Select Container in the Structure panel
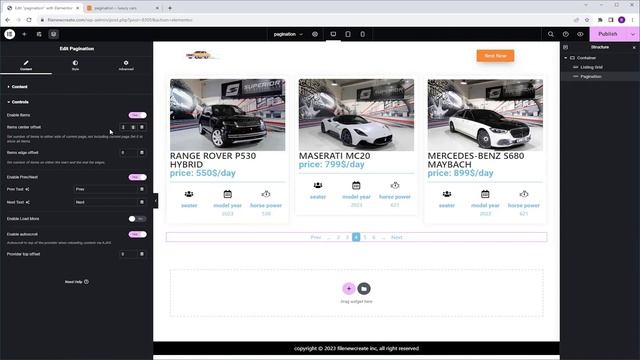Viewport: 640px width, 360px height. pos(586,58)
